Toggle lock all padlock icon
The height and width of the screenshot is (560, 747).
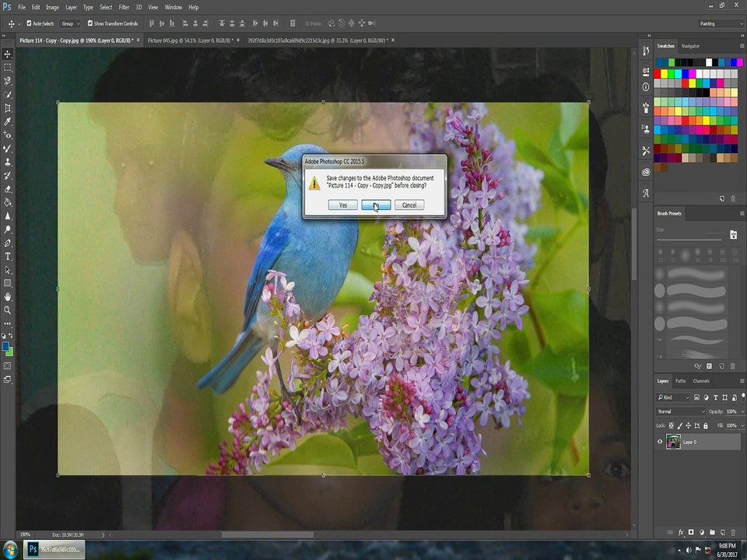706,425
